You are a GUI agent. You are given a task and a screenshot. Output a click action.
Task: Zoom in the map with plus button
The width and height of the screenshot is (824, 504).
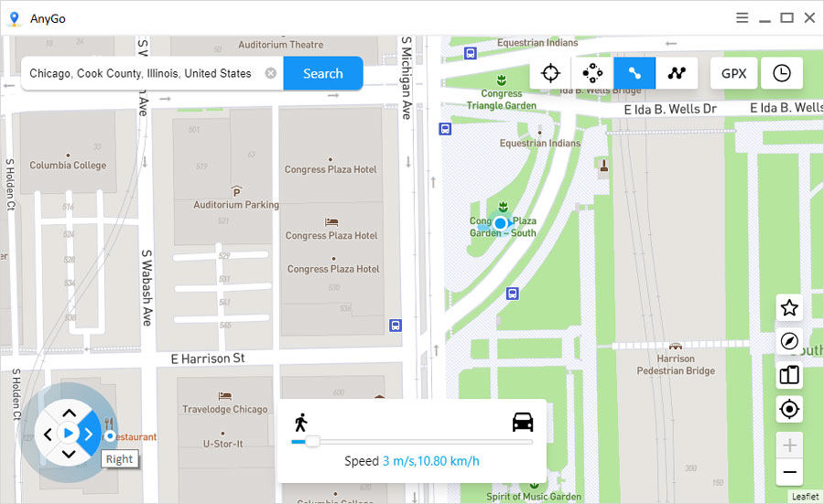point(789,445)
